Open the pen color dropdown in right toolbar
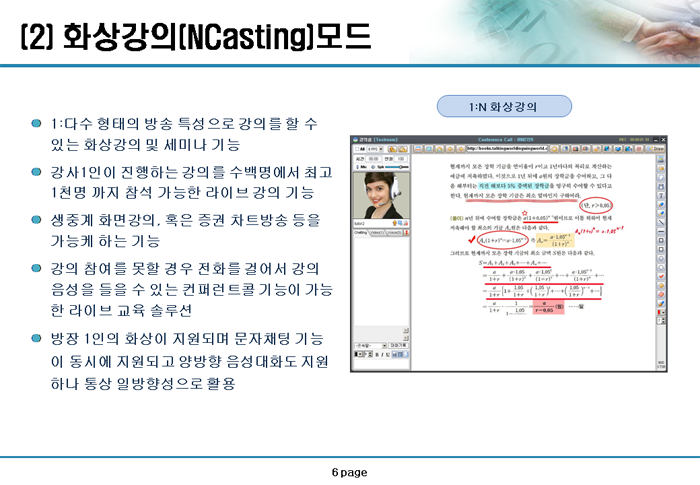The width and height of the screenshot is (700, 485). 662,312
